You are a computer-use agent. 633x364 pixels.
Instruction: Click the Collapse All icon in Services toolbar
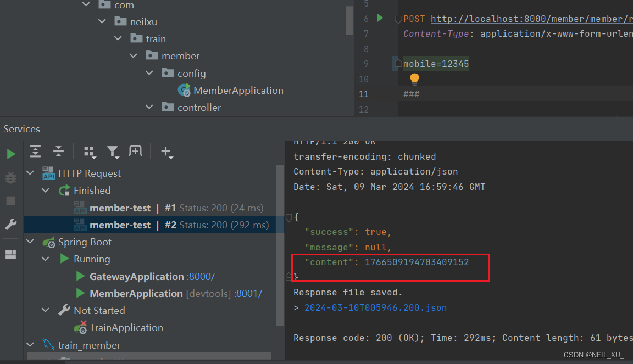[59, 152]
